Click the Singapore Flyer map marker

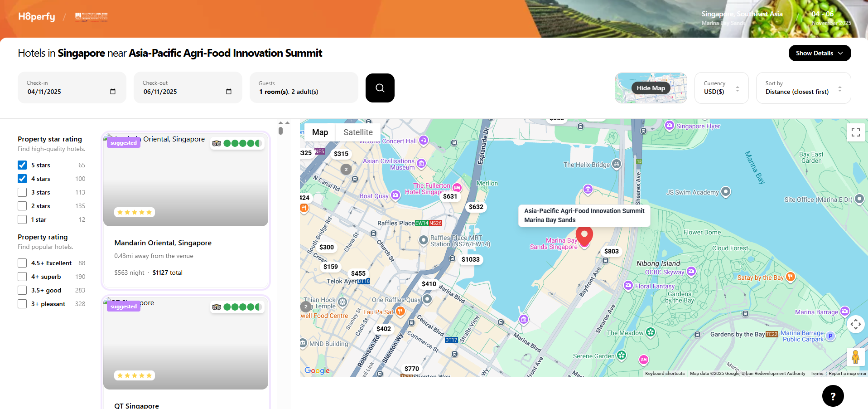(670, 126)
